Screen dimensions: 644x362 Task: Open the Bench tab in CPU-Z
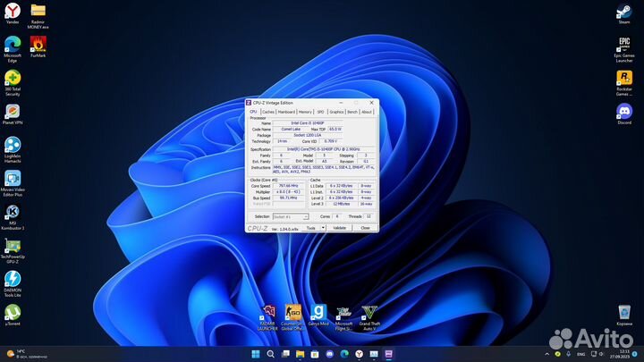point(352,112)
